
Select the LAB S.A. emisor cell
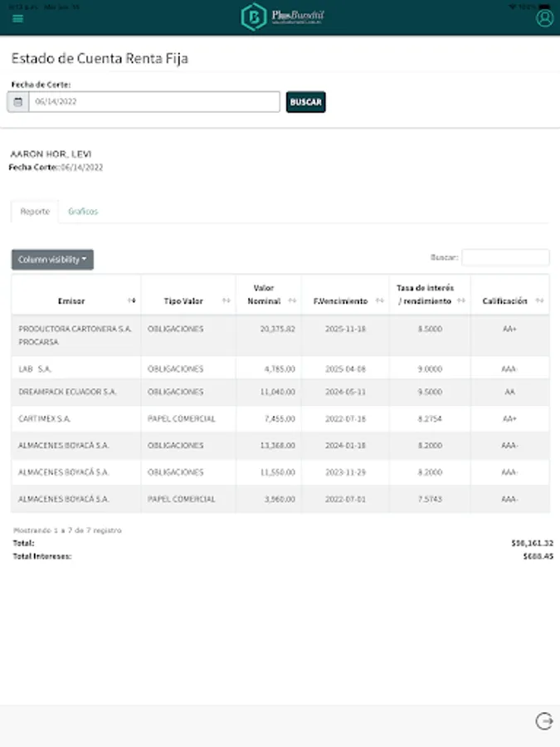point(76,369)
